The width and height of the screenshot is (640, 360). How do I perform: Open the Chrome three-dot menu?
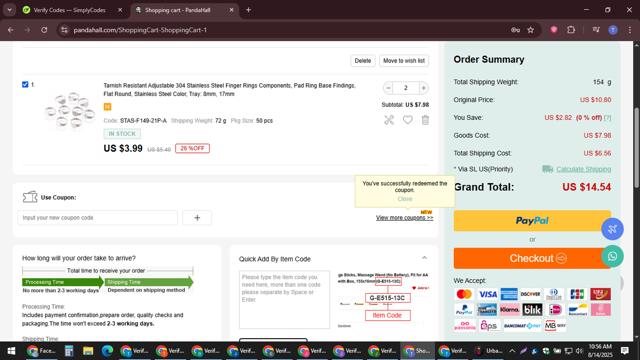630,30
